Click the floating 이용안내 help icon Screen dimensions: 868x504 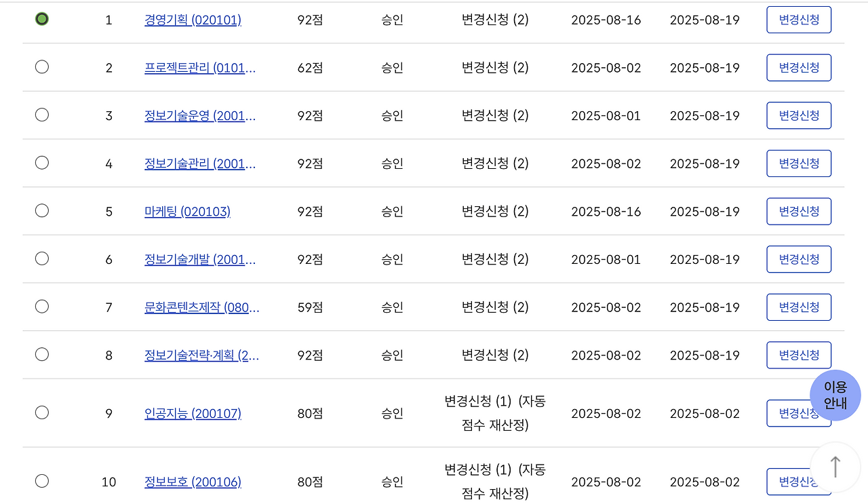coord(835,395)
